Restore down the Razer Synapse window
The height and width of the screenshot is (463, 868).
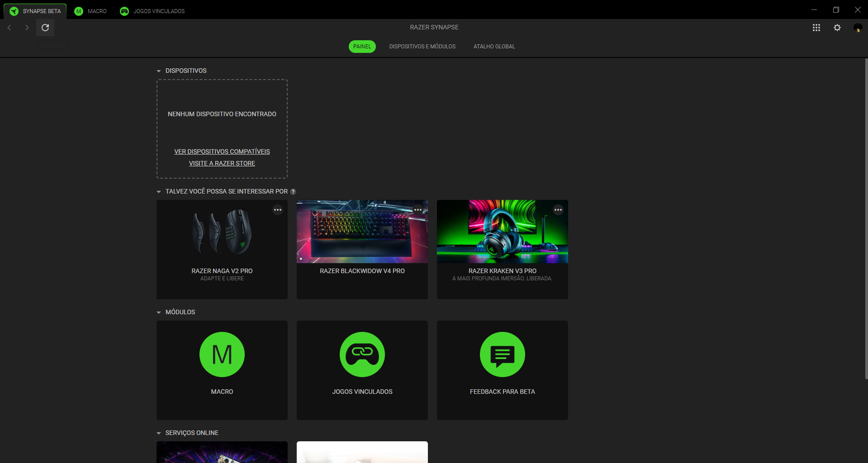tap(836, 9)
